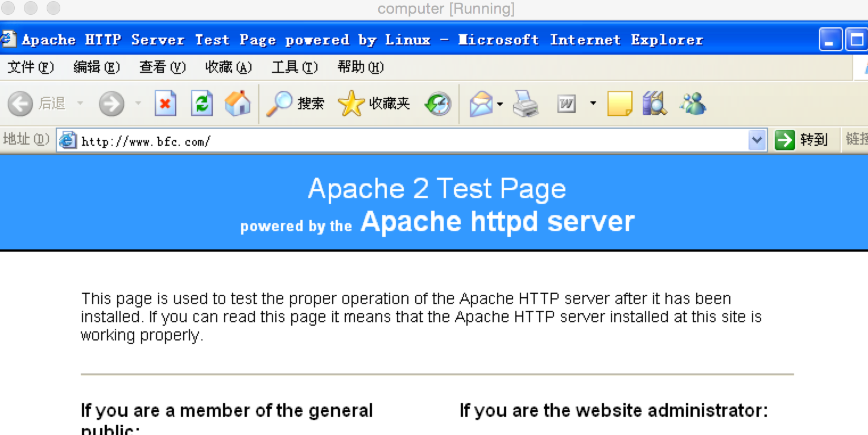This screenshot has height=435, width=868.
Task: Open the 工具(T) Tools menu
Action: point(295,68)
